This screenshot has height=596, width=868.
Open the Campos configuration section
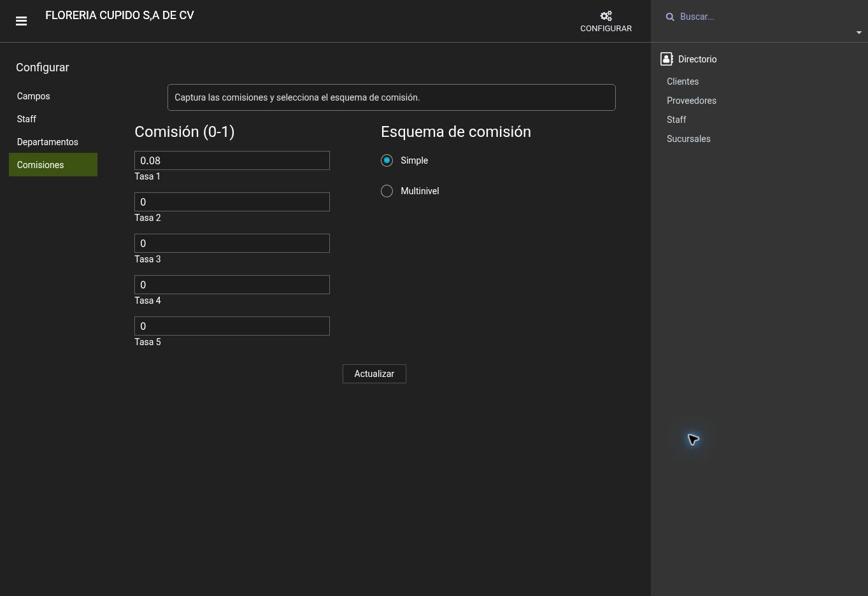click(x=53, y=96)
